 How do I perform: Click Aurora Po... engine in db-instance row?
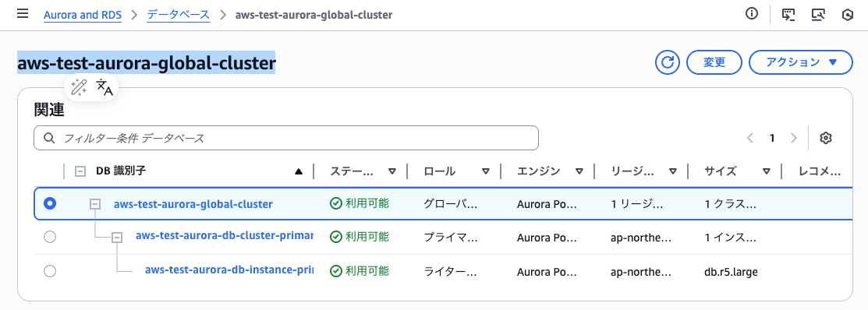(547, 273)
